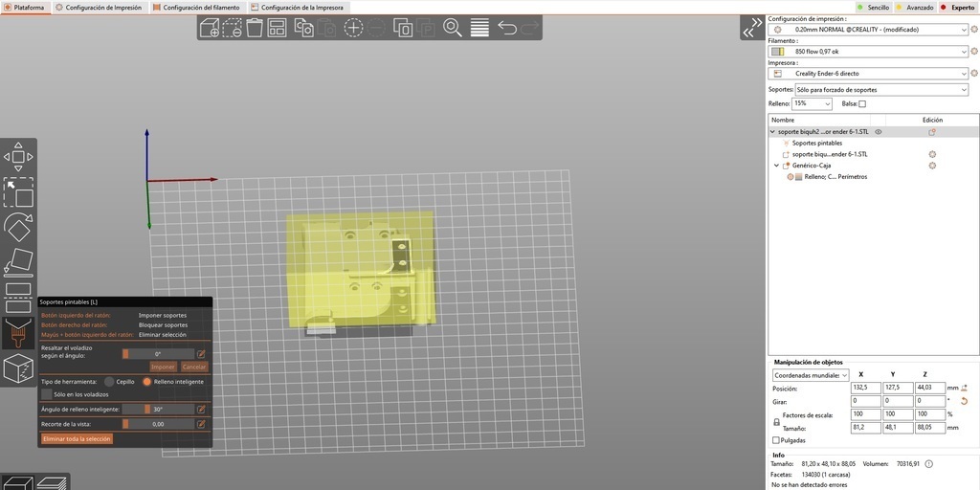Select the Seam painting cube tool
Image resolution: width=980 pixels, height=490 pixels.
[19, 368]
